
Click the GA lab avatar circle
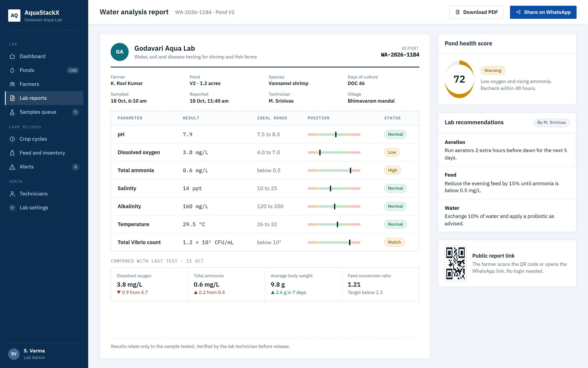(x=120, y=52)
